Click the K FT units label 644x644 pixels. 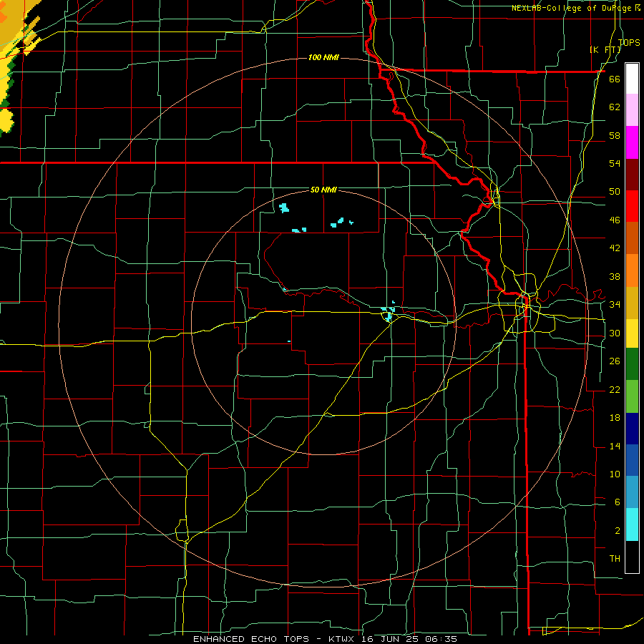tap(605, 49)
